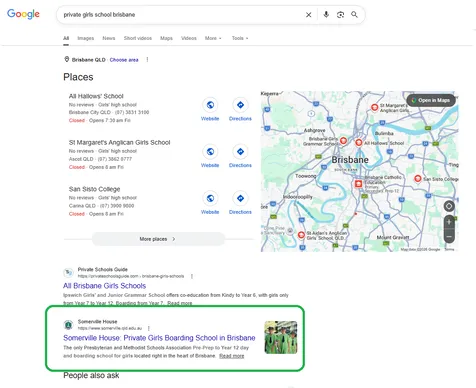Zoom in on the map
476x388 pixels.
pos(449,222)
